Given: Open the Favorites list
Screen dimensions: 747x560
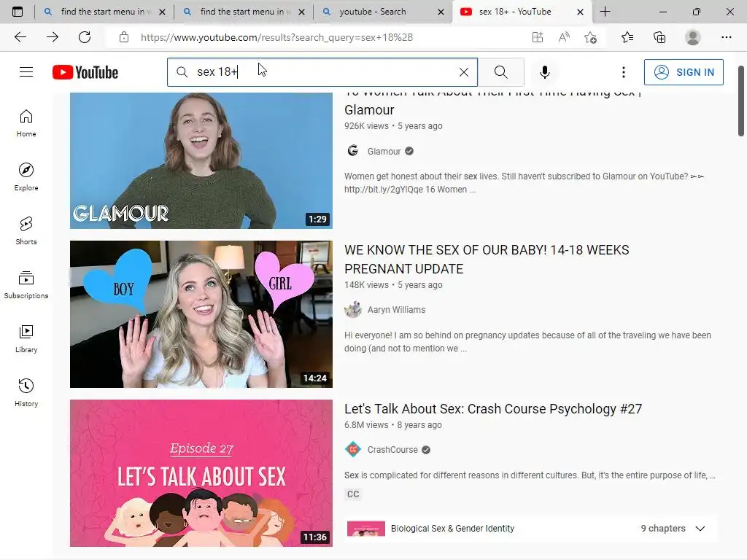Looking at the screenshot, I should [x=627, y=37].
